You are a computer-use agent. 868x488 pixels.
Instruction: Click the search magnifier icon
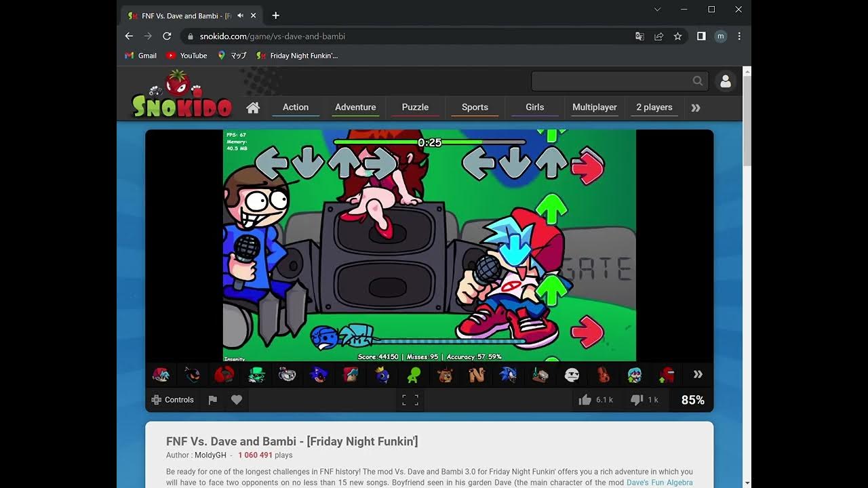697,81
